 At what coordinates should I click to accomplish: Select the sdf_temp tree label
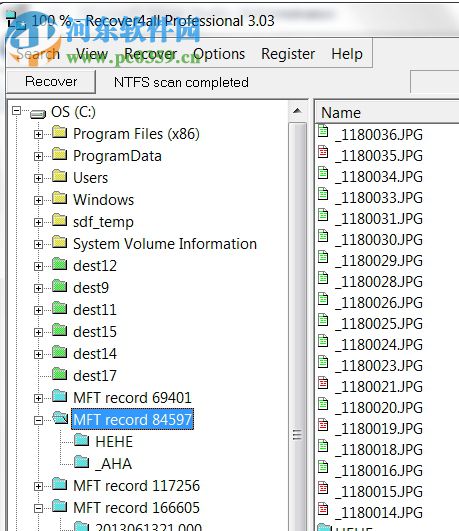[103, 222]
